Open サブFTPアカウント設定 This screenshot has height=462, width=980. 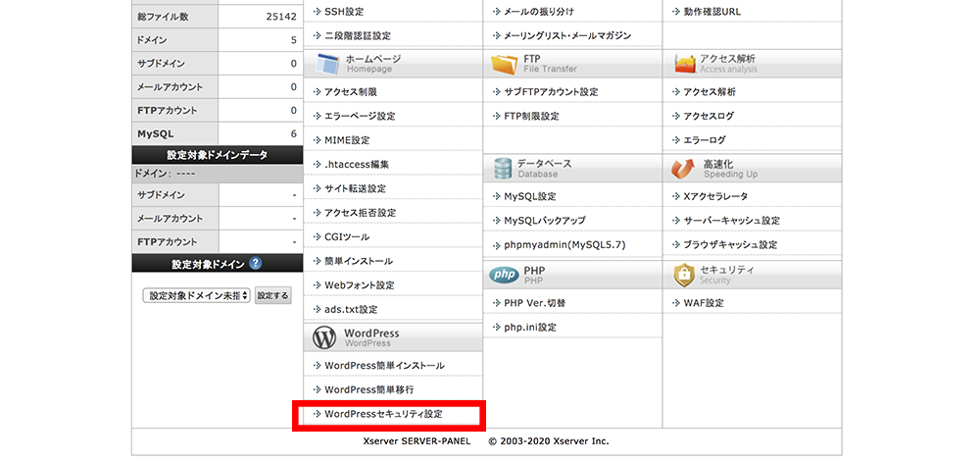click(x=551, y=92)
